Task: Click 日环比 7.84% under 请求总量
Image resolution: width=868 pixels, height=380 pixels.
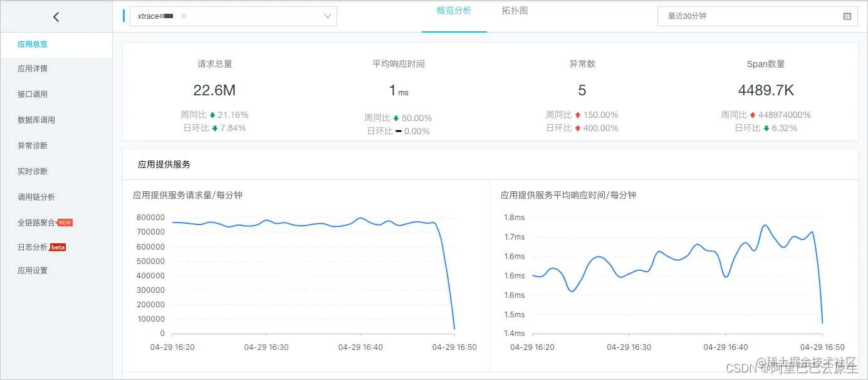Action: point(214,128)
